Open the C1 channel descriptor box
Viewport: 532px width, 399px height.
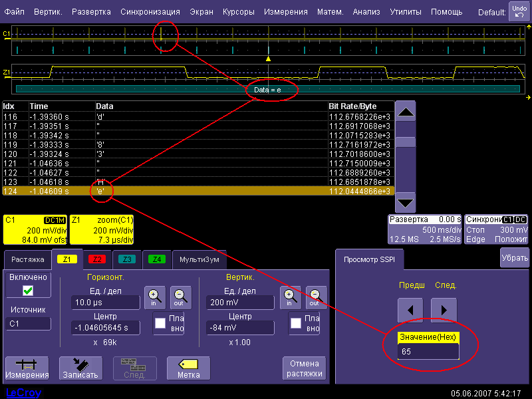[x=34, y=229]
